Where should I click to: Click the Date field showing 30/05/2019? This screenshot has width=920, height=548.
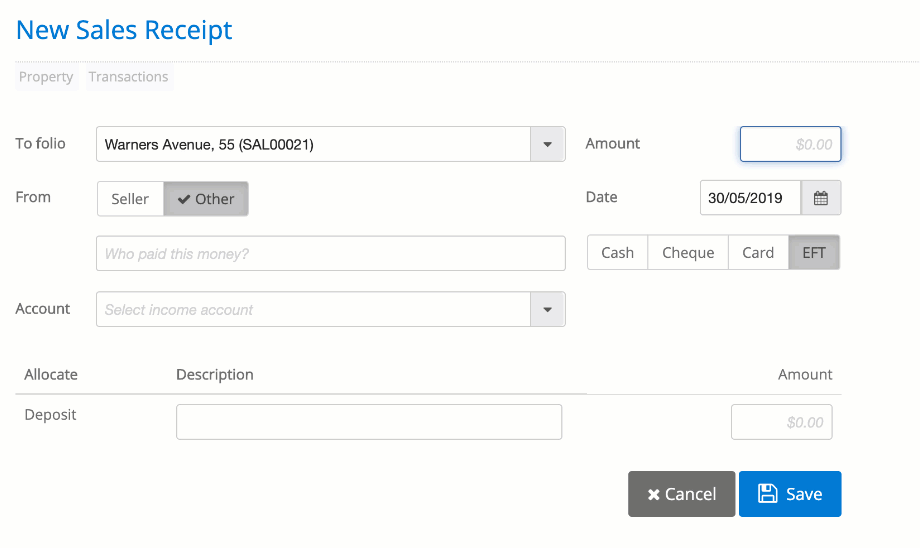(x=749, y=198)
